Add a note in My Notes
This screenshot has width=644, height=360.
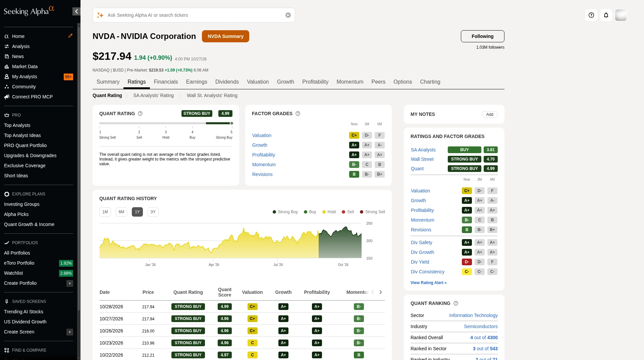tap(490, 115)
